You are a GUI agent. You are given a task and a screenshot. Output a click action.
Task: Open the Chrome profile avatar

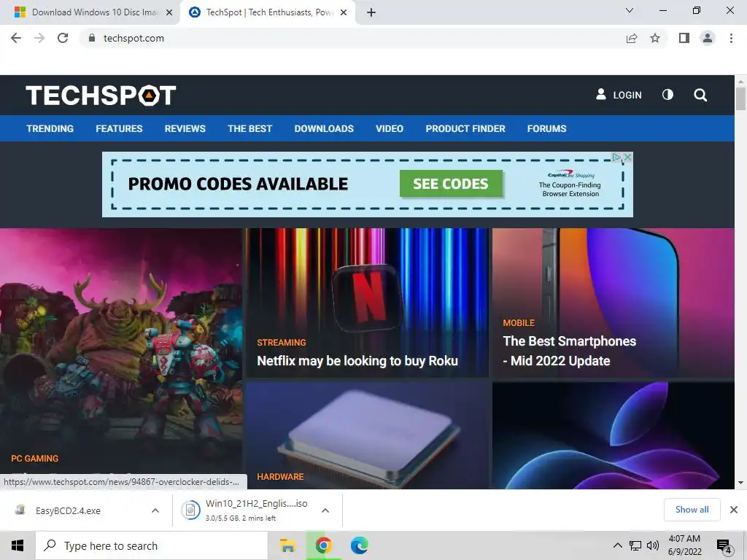[708, 38]
